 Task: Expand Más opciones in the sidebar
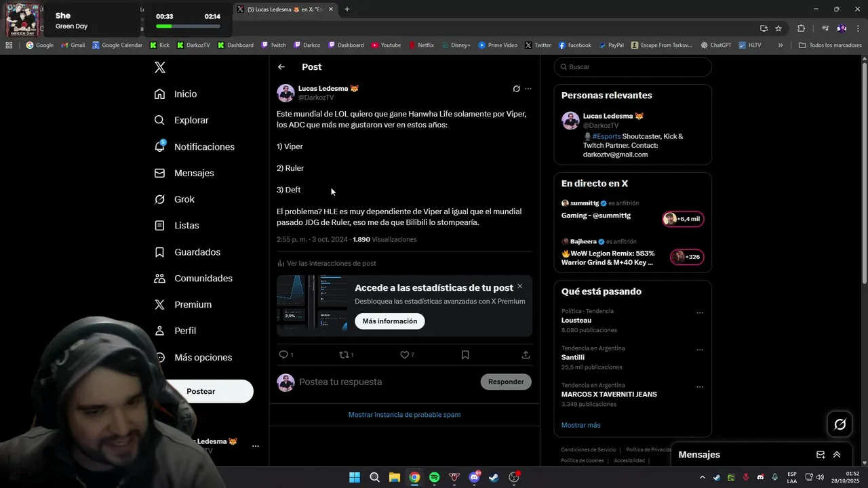(x=193, y=357)
